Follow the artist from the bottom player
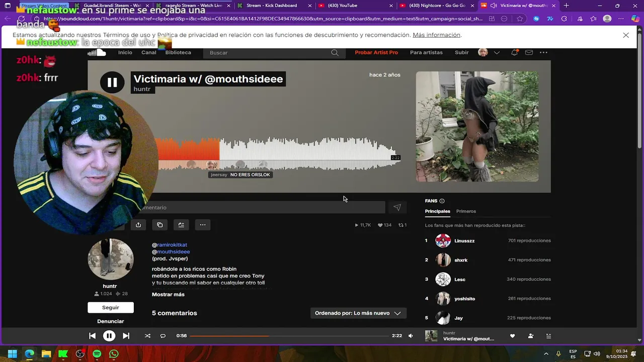Viewport: 644px width, 362px height. click(531, 336)
